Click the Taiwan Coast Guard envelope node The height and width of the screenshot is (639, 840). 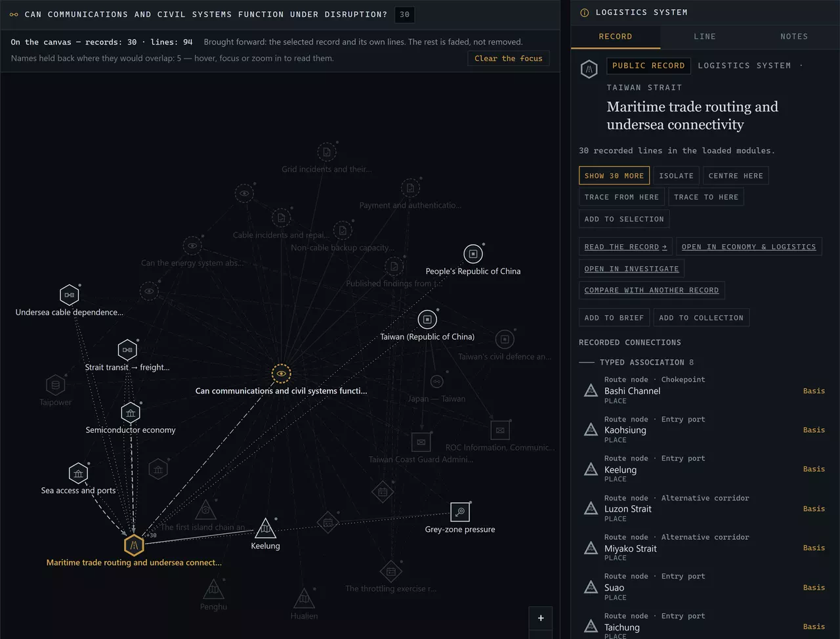coord(421,443)
